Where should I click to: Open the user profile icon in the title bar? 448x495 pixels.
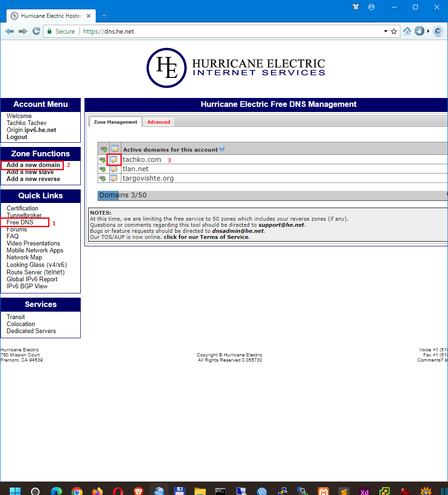tap(371, 7)
